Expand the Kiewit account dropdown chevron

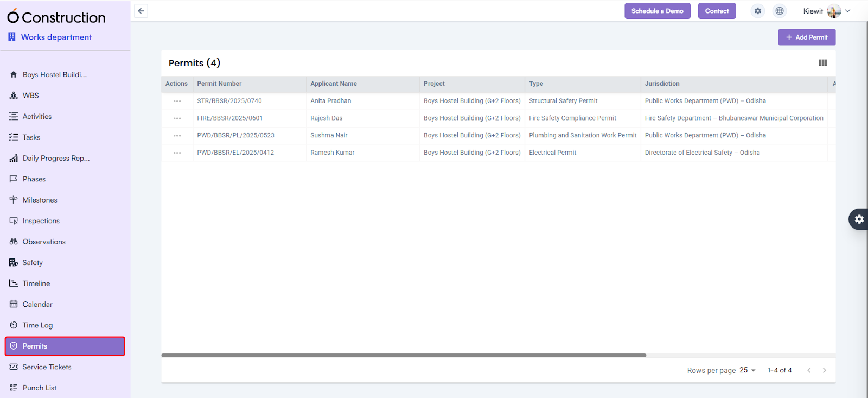[848, 11]
